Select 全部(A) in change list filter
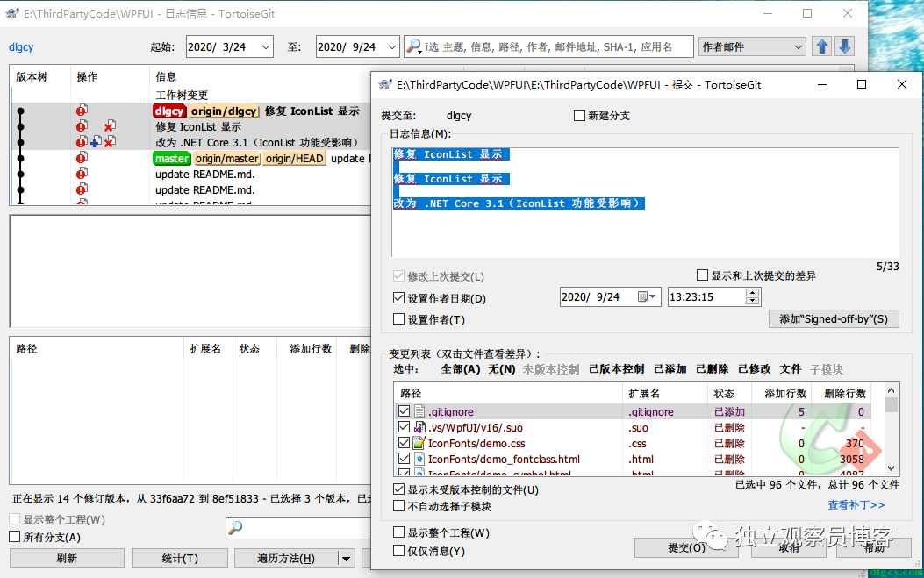The image size is (924, 578). 460,369
